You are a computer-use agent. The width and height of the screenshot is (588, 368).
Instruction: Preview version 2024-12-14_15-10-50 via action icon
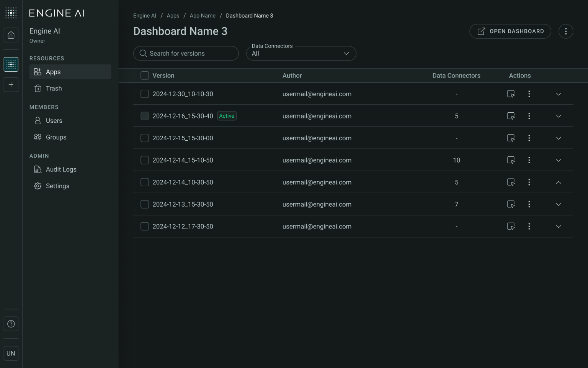511,160
